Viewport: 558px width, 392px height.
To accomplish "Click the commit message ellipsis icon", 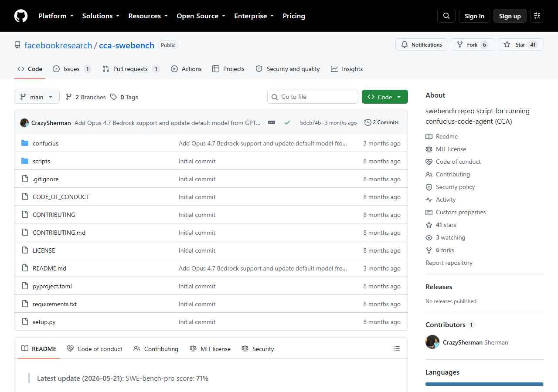I will point(272,122).
